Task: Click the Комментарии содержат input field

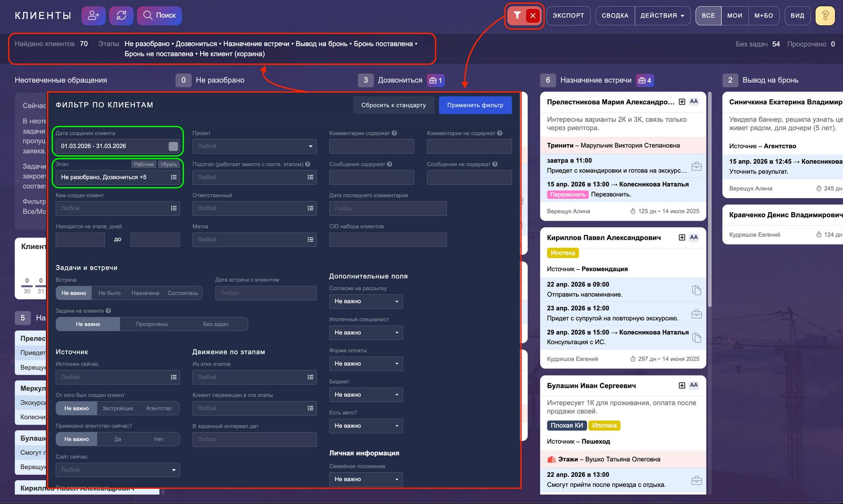Action: tap(372, 146)
